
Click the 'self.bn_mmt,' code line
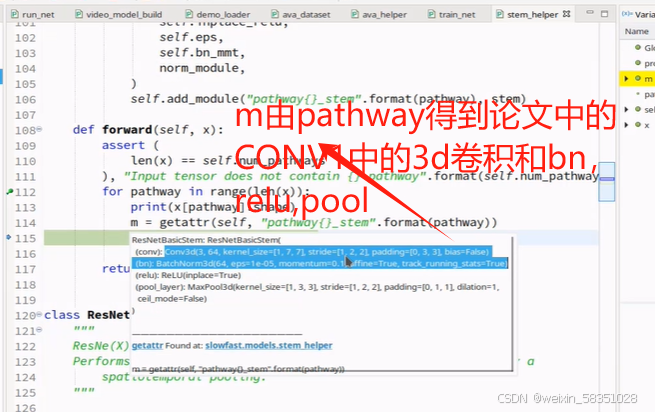pos(202,53)
